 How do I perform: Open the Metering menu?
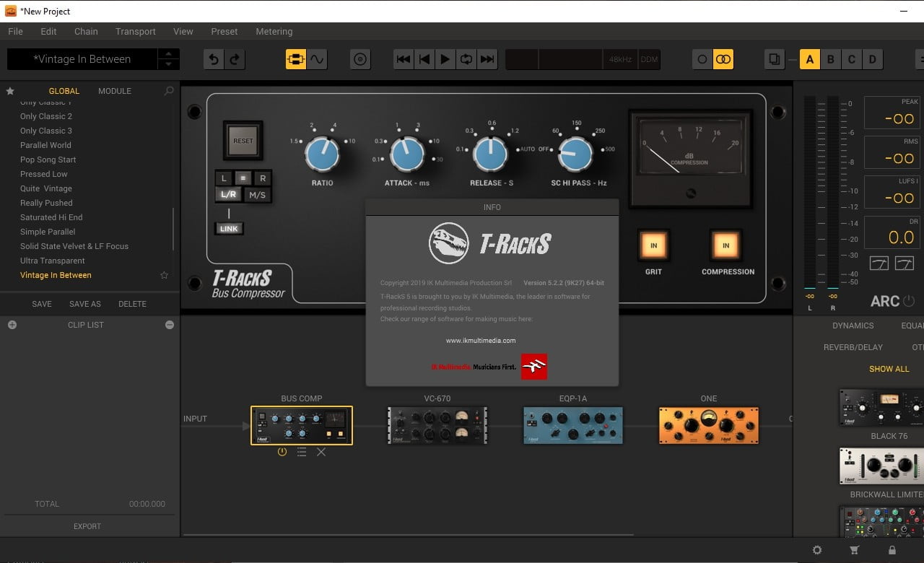click(x=274, y=31)
